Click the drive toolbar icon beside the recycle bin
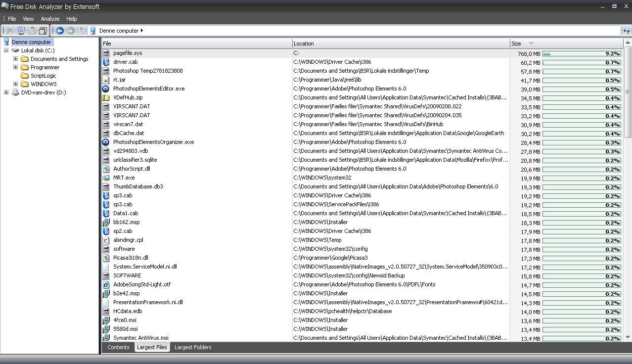This screenshot has width=632, height=364. (32, 31)
